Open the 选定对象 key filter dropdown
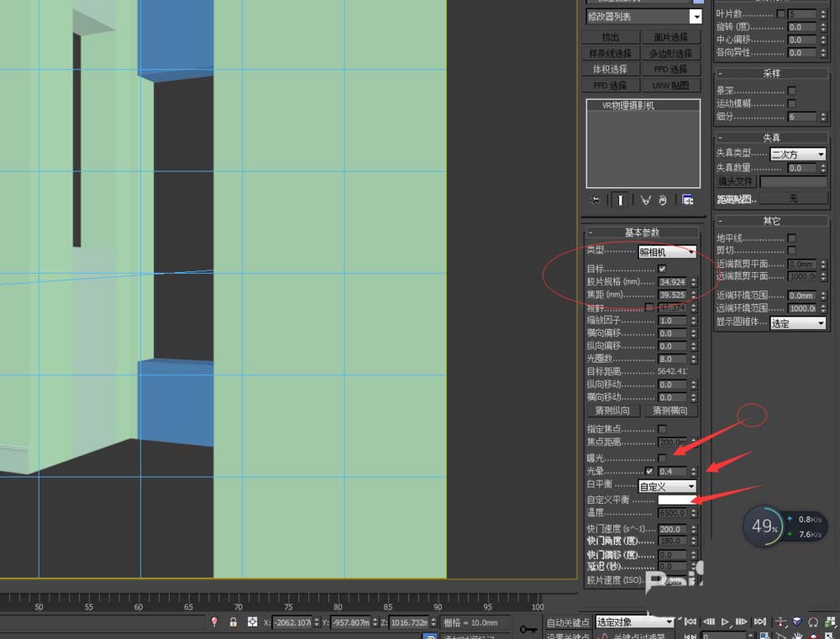840x639 pixels. tap(634, 622)
